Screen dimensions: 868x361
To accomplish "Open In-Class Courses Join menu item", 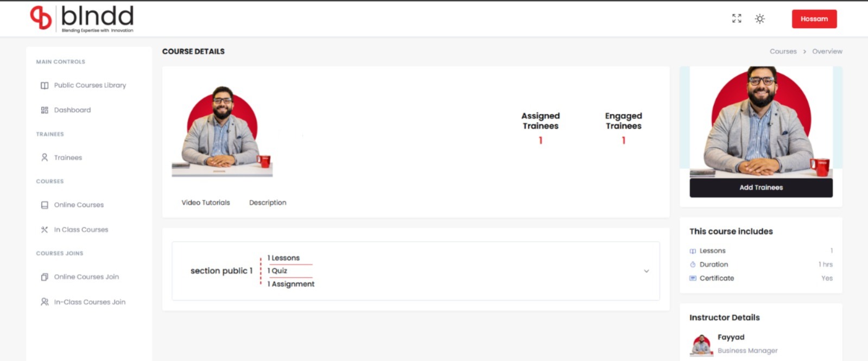I will point(90,302).
